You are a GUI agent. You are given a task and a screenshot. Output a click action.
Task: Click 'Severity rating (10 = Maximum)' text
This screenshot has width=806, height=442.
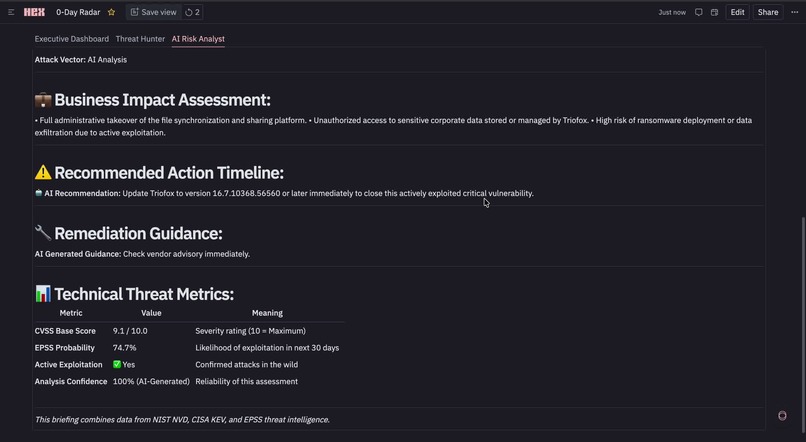(250, 331)
